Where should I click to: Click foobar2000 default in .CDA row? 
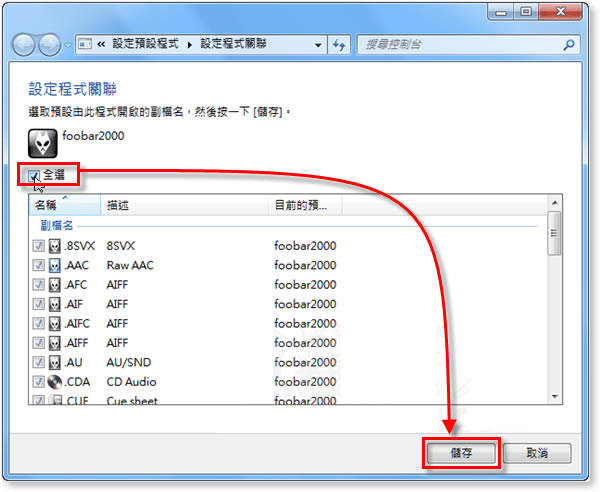click(x=305, y=382)
